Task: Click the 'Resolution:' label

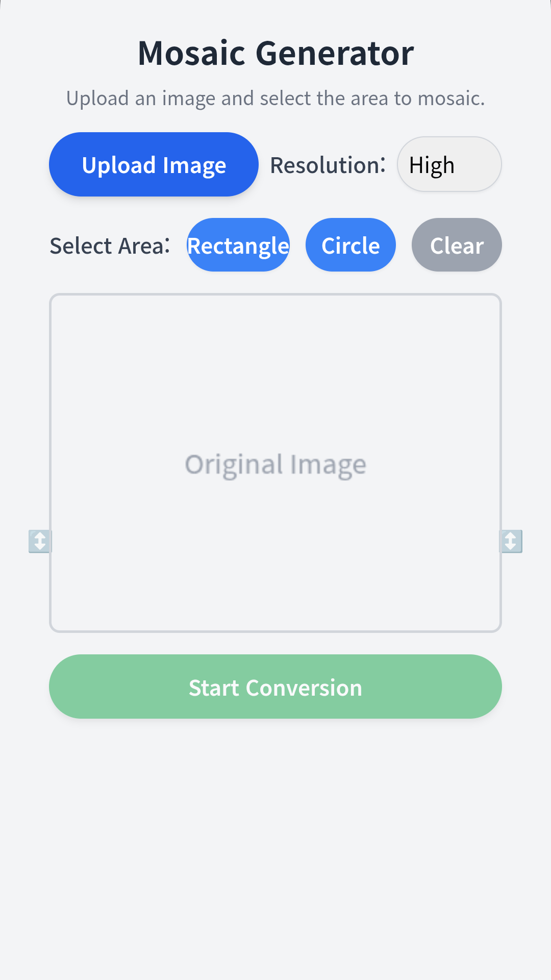Action: [328, 165]
